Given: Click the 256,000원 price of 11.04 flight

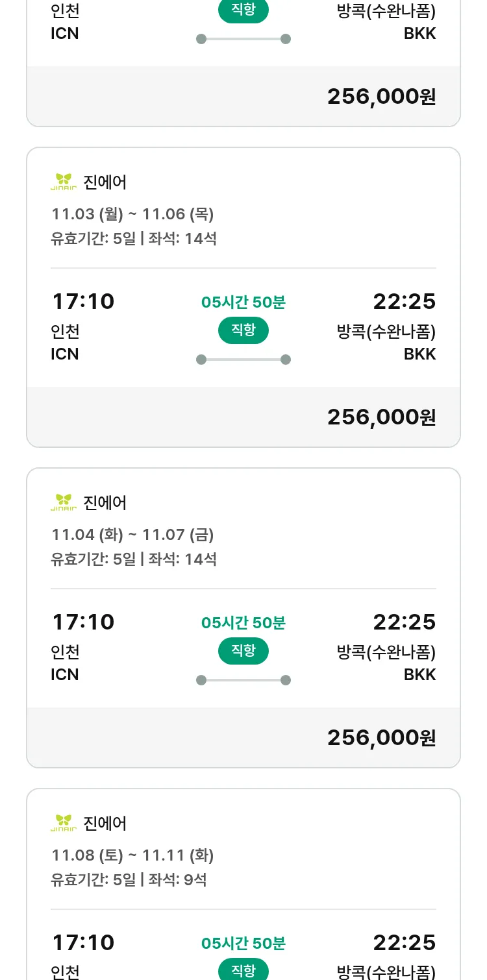Looking at the screenshot, I should [381, 737].
